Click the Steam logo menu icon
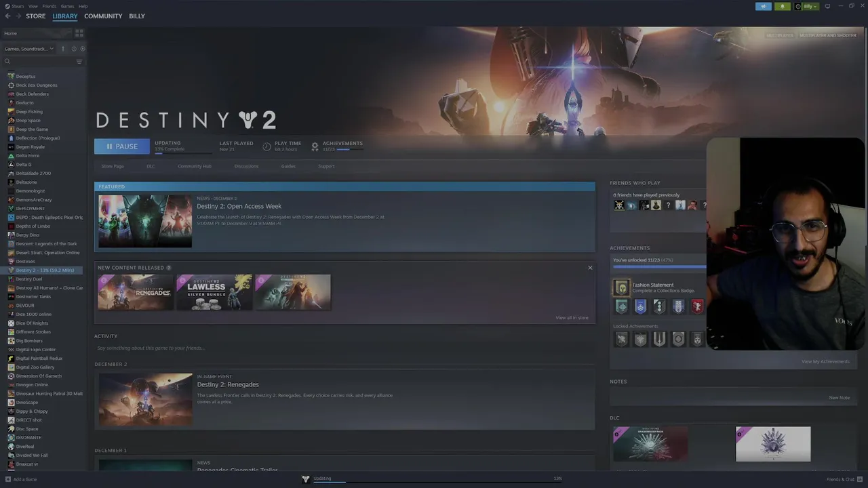The height and width of the screenshot is (488, 868). 7,6
